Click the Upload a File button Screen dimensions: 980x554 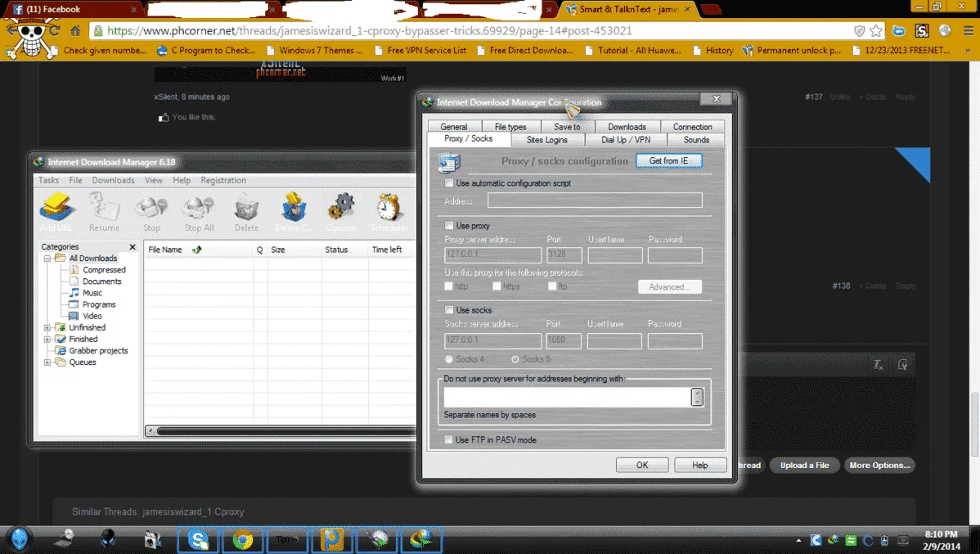(x=804, y=465)
